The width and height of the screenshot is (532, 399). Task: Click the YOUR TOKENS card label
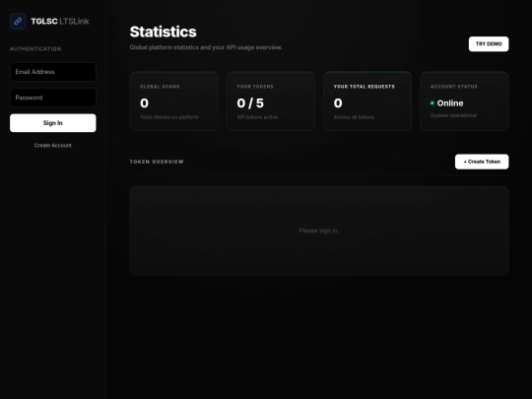255,87
